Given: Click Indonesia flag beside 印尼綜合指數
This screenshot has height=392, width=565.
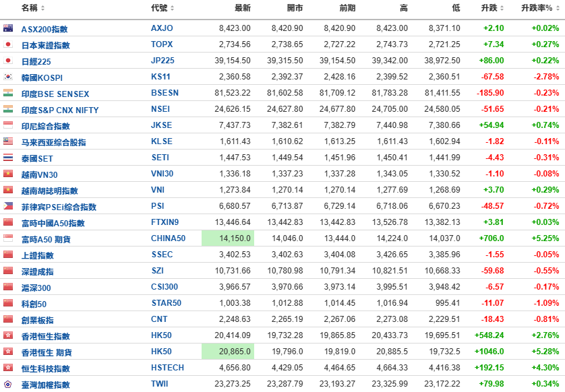Looking at the screenshot, I should point(8,125).
